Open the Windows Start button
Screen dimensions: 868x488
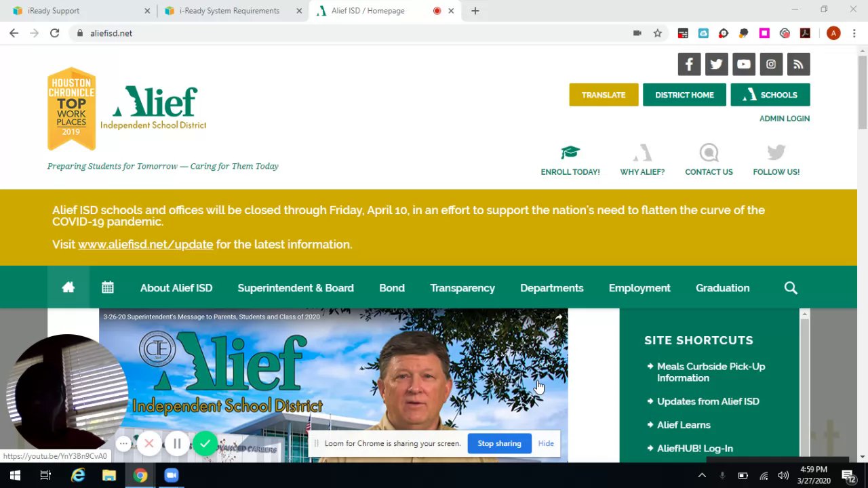pos(15,475)
